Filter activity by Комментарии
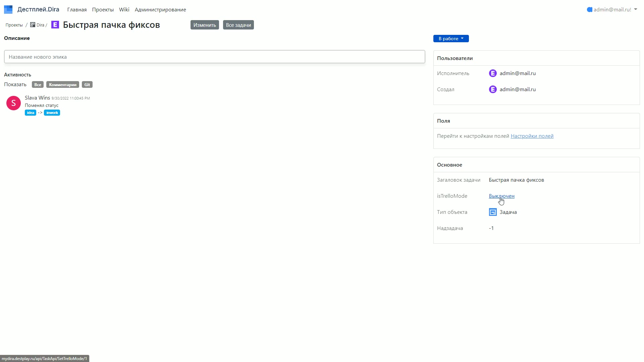The height and width of the screenshot is (362, 644). click(x=63, y=85)
